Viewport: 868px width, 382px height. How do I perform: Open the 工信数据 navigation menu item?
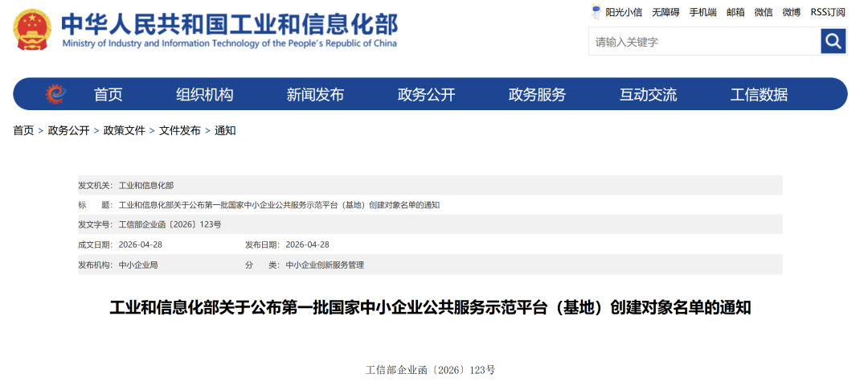coord(759,95)
